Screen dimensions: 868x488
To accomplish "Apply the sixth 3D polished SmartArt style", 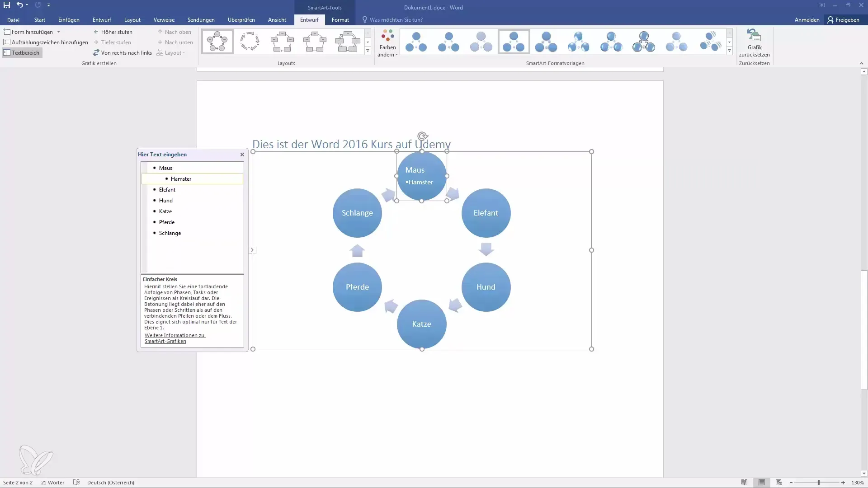I will coord(579,42).
